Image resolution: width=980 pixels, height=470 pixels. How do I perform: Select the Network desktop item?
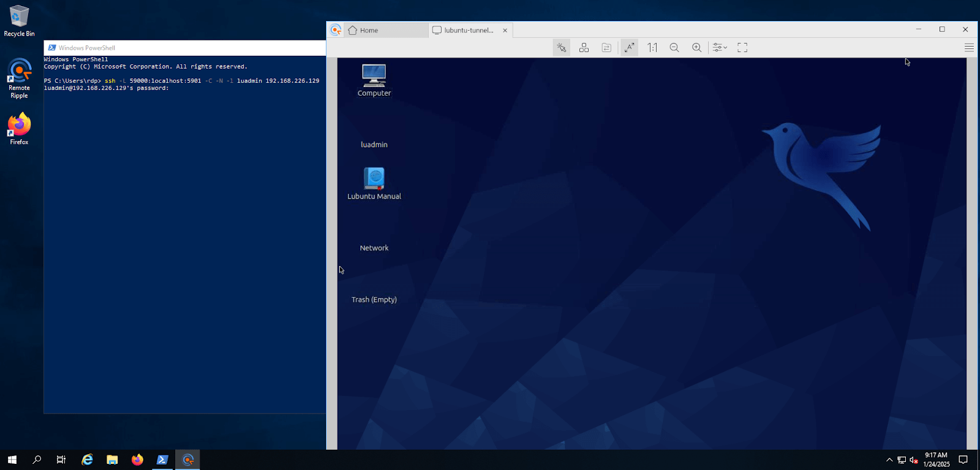pos(374,248)
